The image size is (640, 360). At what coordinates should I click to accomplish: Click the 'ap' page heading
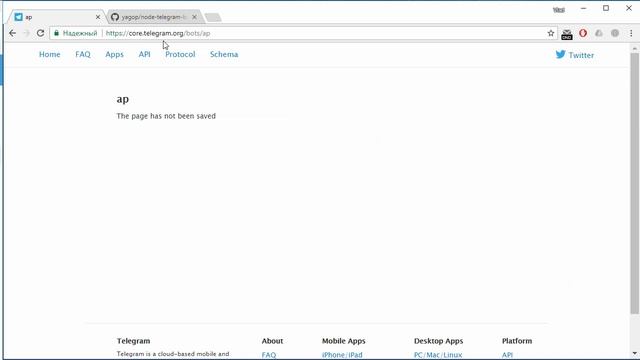coord(122,99)
